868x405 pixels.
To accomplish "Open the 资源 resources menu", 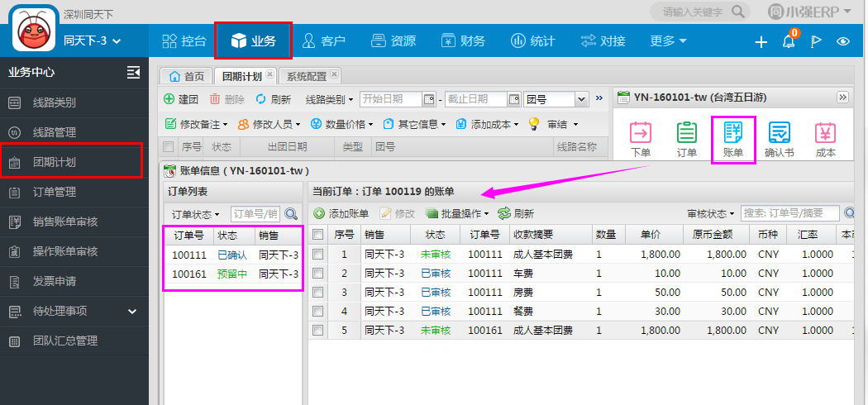I will tap(393, 41).
